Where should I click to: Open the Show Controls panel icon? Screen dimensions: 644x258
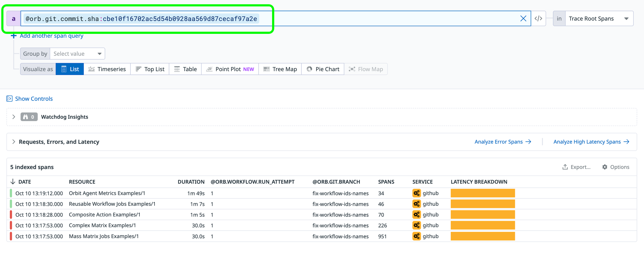(9, 99)
